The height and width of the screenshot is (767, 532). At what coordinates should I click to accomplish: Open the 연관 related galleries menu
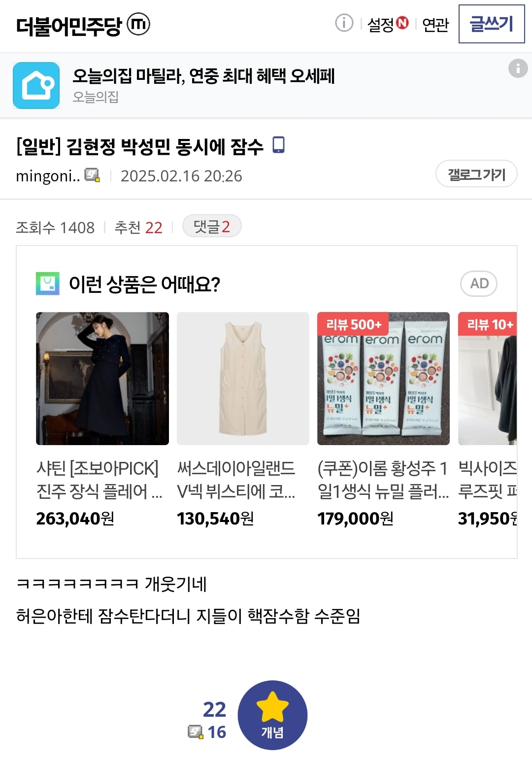[435, 24]
